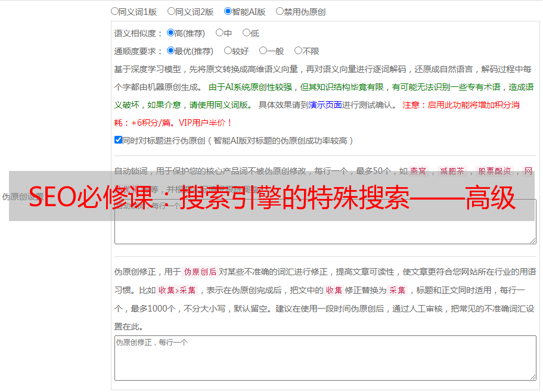
Task: Select the 同义词2版 radio option
Action: 171,11
